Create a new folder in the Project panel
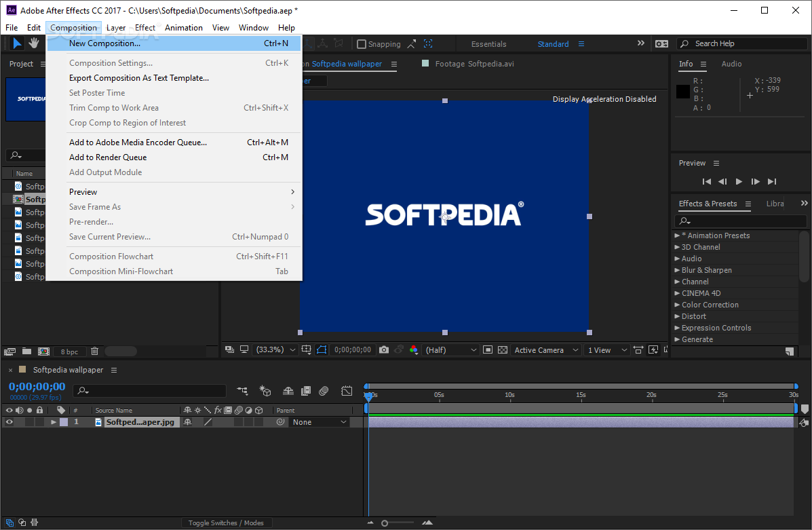 [x=27, y=352]
